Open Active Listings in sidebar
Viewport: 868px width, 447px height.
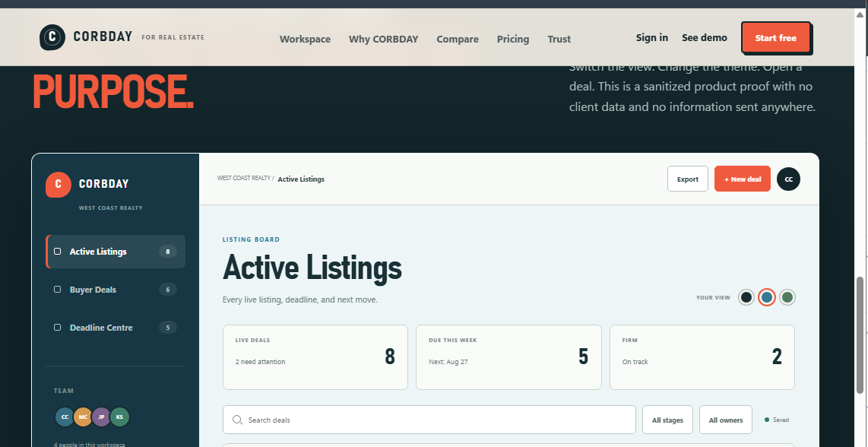(115, 252)
